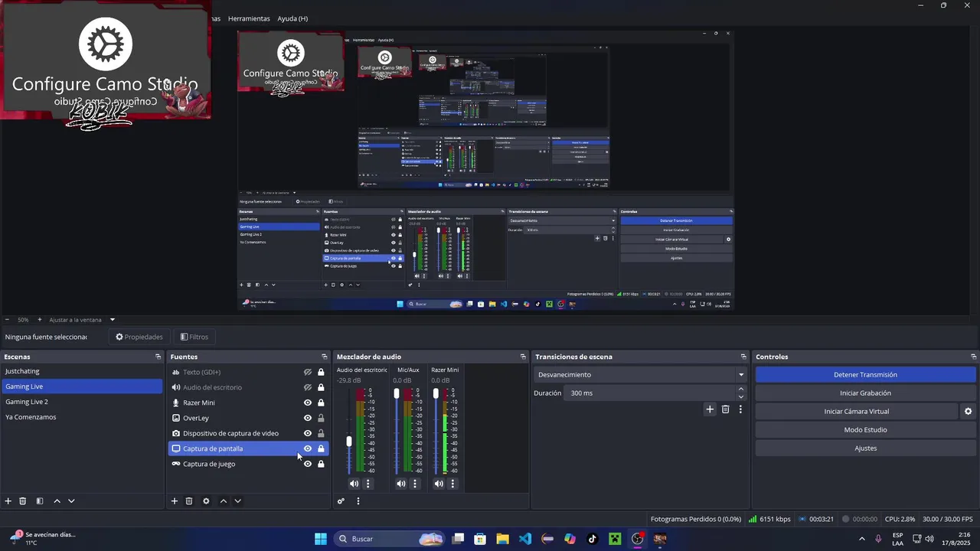Adjust Audio del escritorio volume fader
The height and width of the screenshot is (551, 980).
(349, 442)
